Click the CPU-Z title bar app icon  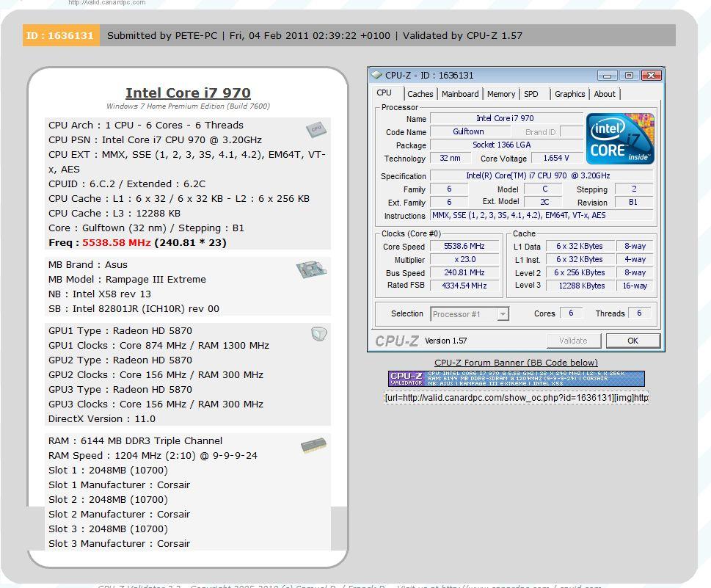pyautogui.click(x=377, y=75)
